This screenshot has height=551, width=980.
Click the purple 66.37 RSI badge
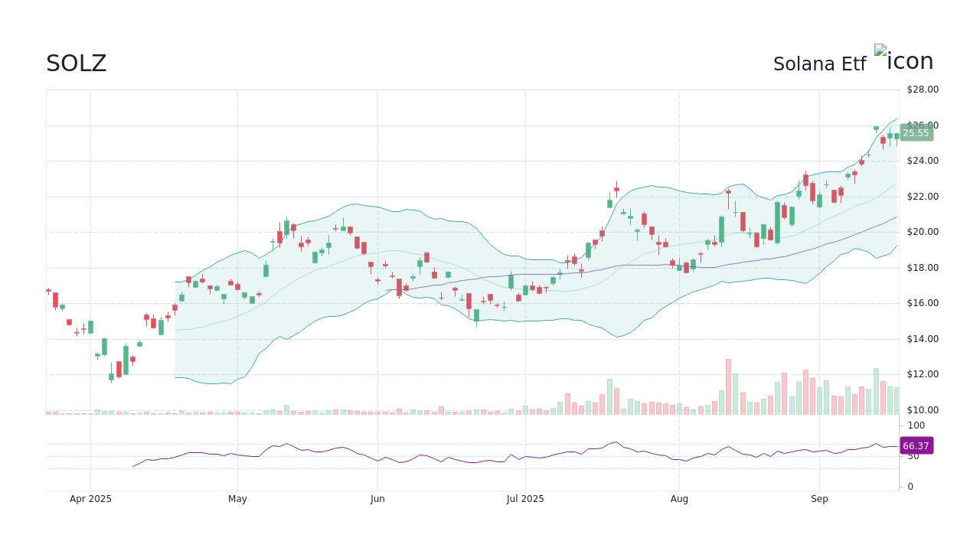tap(916, 445)
